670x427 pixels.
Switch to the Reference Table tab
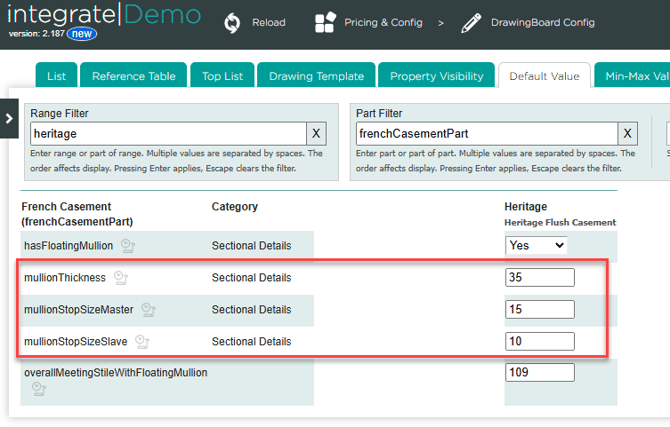(133, 76)
